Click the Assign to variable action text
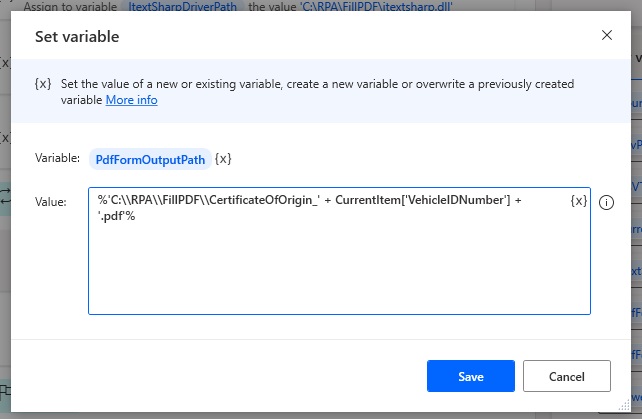Viewport: 642px width, 419px height. click(75, 7)
